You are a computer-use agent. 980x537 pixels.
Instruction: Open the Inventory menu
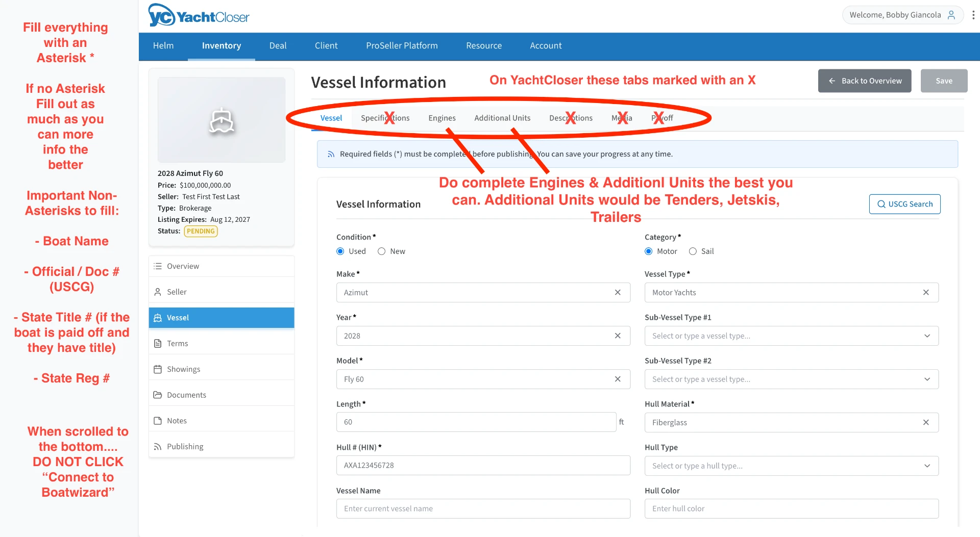pyautogui.click(x=222, y=45)
